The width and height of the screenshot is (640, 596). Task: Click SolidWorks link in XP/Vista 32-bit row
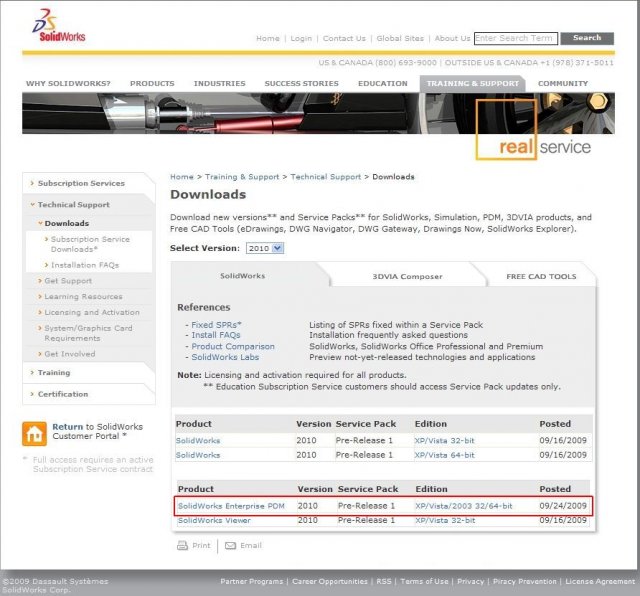click(x=198, y=441)
